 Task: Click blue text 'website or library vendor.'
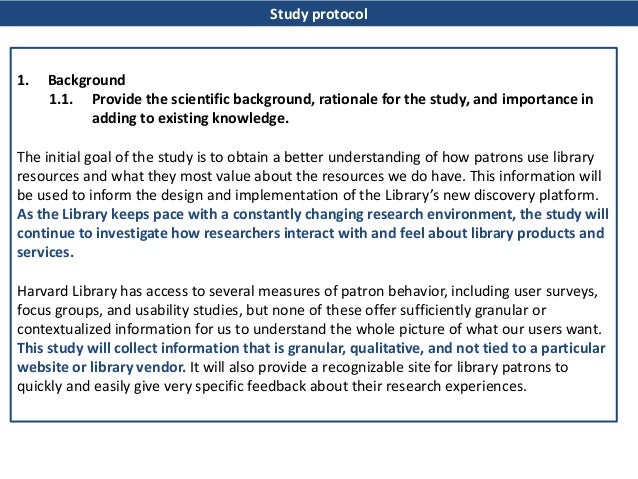(101, 367)
